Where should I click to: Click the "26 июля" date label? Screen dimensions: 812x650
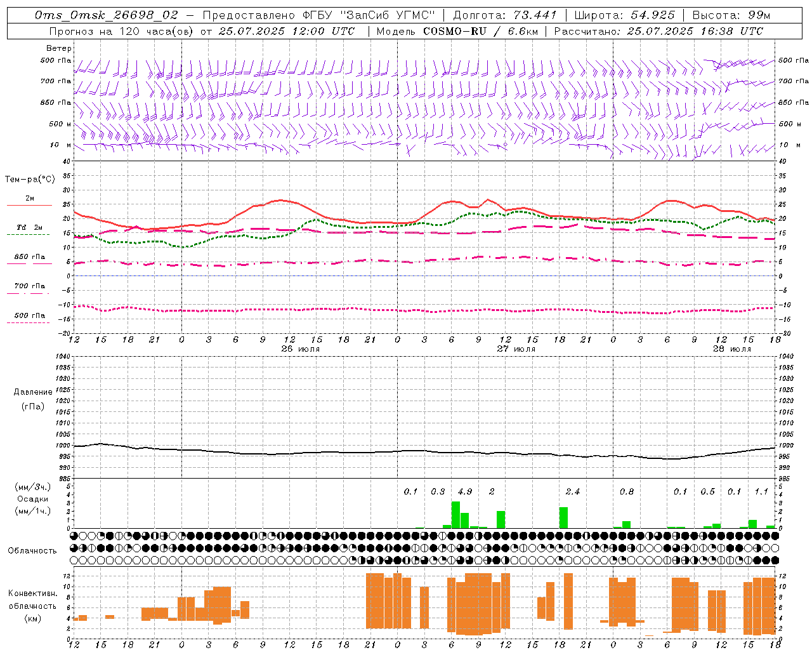(301, 349)
